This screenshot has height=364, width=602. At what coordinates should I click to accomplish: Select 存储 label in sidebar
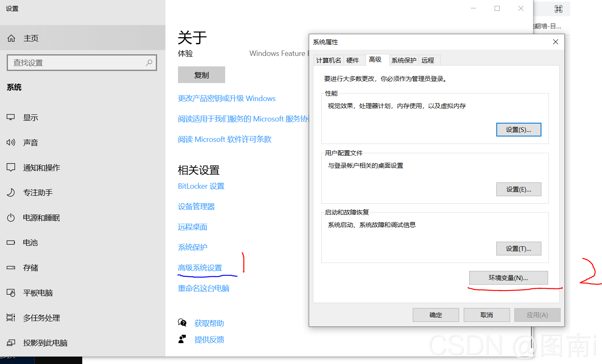(x=30, y=268)
